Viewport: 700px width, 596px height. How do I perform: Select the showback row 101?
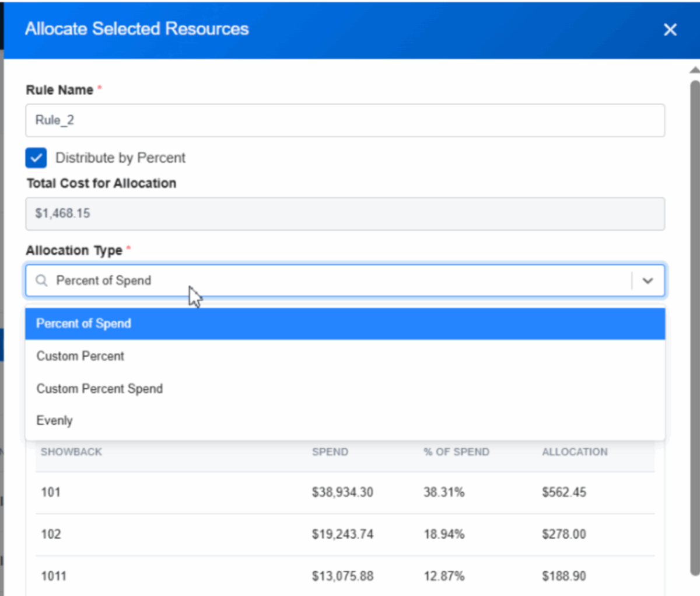[345, 493]
